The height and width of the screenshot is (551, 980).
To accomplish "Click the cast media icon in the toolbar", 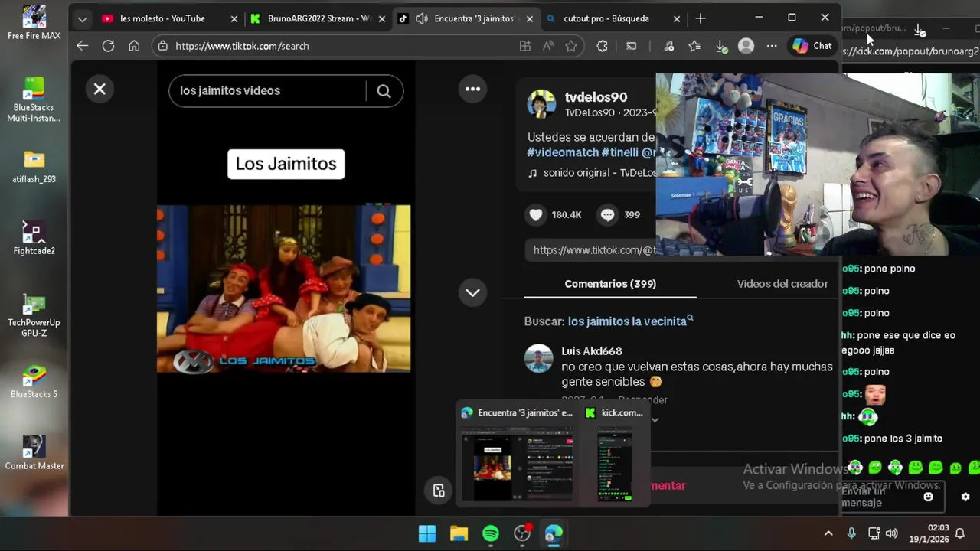I will point(632,46).
